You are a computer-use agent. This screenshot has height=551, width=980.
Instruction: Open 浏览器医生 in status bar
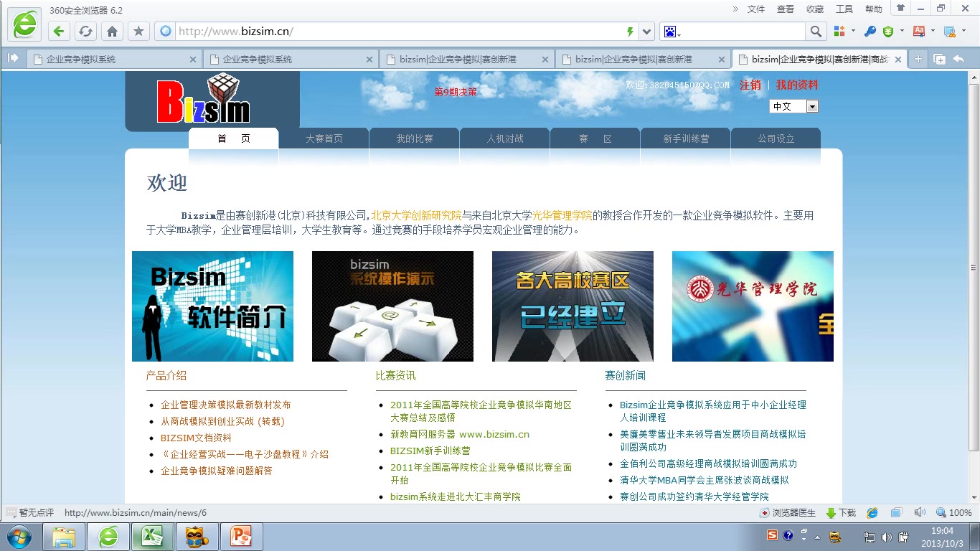(788, 513)
